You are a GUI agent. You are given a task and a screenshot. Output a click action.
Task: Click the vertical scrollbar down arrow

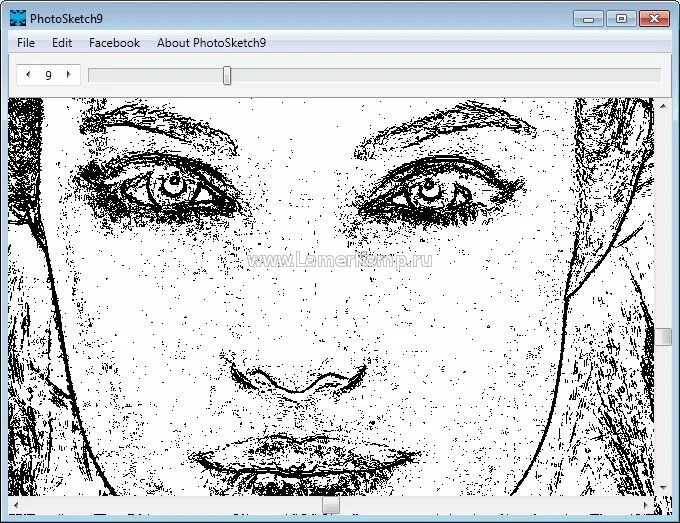pos(663,488)
